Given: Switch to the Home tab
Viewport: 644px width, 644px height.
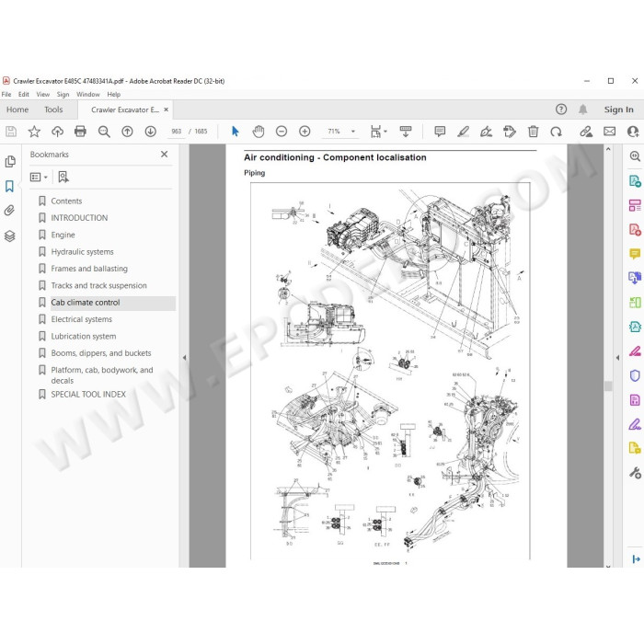Looking at the screenshot, I should click(17, 109).
